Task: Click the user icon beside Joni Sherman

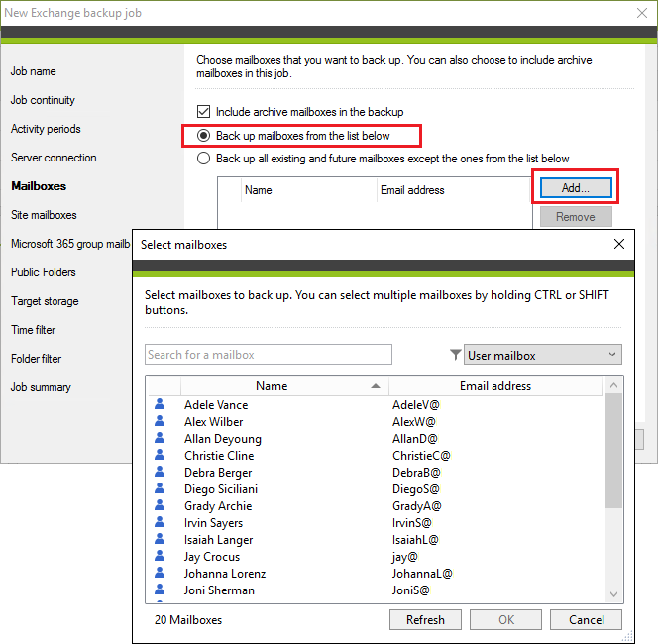Action: (160, 590)
